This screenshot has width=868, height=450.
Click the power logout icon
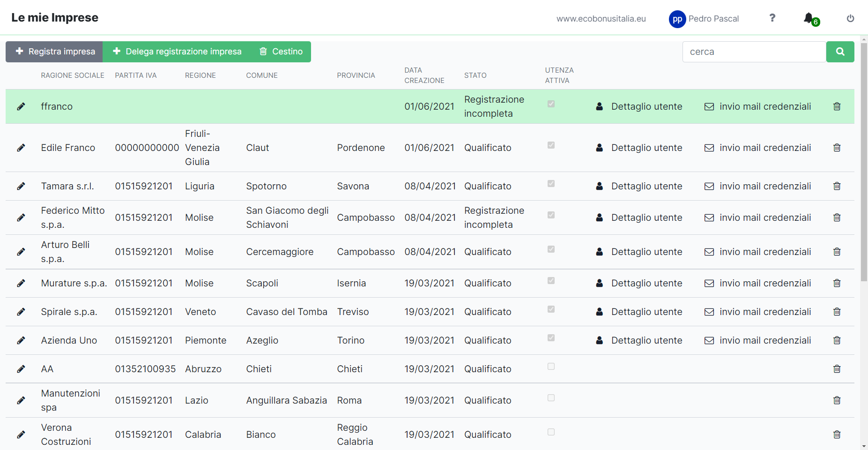(851, 18)
